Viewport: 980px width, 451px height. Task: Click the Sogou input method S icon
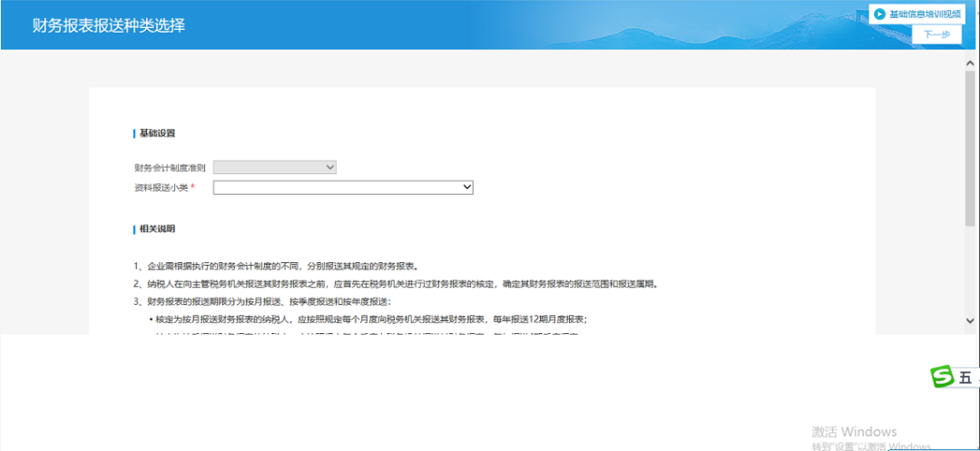tap(942, 377)
